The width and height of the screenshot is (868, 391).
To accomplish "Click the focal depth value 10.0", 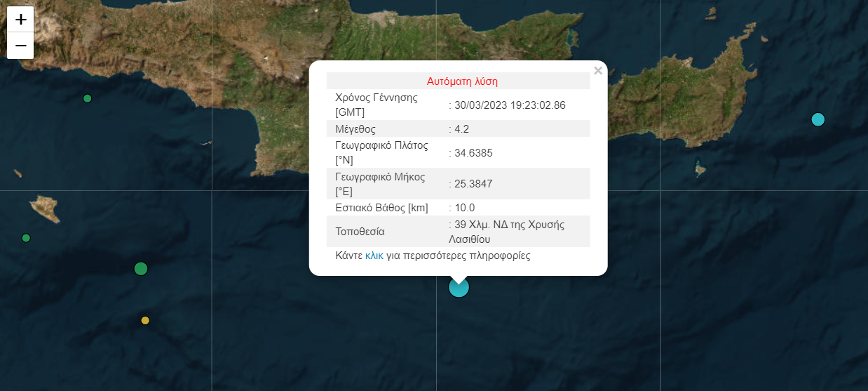I will coord(465,208).
